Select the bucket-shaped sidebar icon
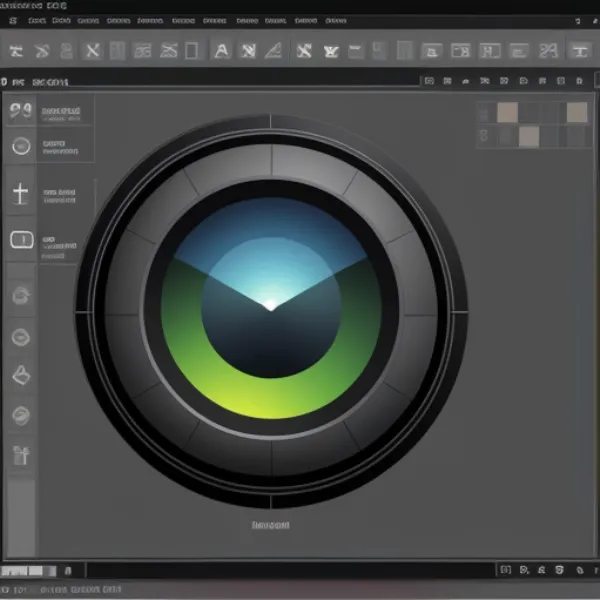Viewport: 600px width, 600px height. coord(21,375)
